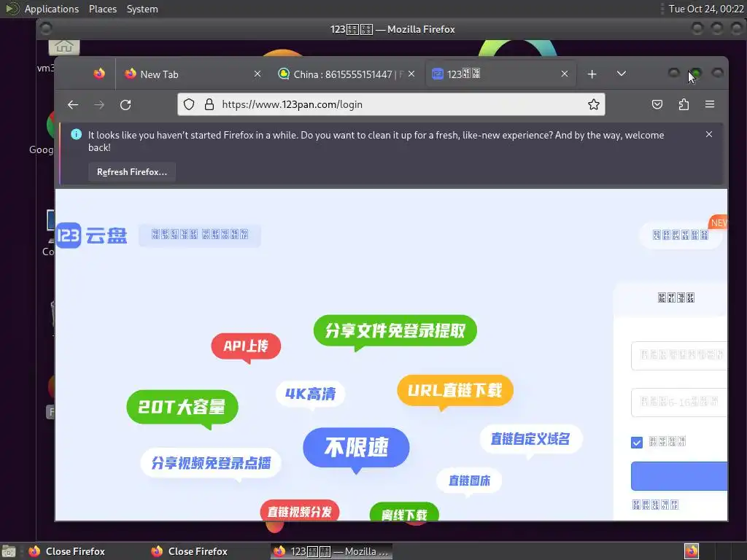The image size is (747, 560).
Task: Click the 直链自定义域名 bubble
Action: (531, 439)
